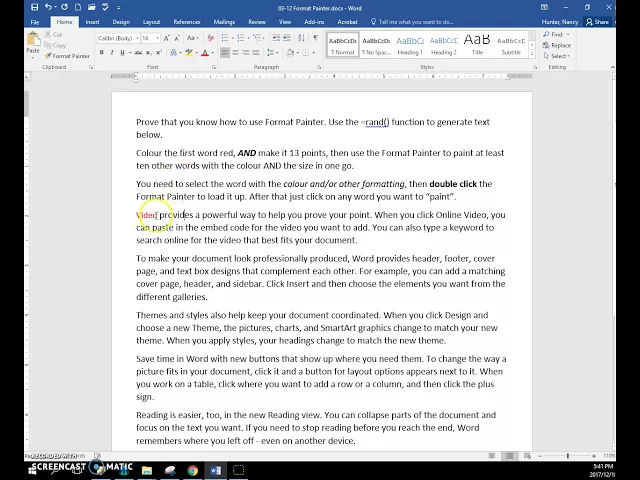Toggle Italic formatting
The image size is (640, 480).
tap(112, 53)
